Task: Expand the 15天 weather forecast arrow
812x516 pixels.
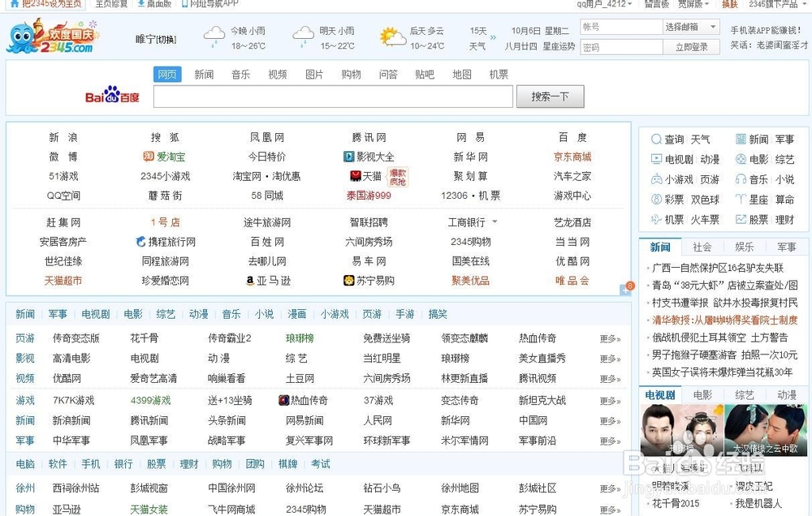Action: pyautogui.click(x=493, y=38)
